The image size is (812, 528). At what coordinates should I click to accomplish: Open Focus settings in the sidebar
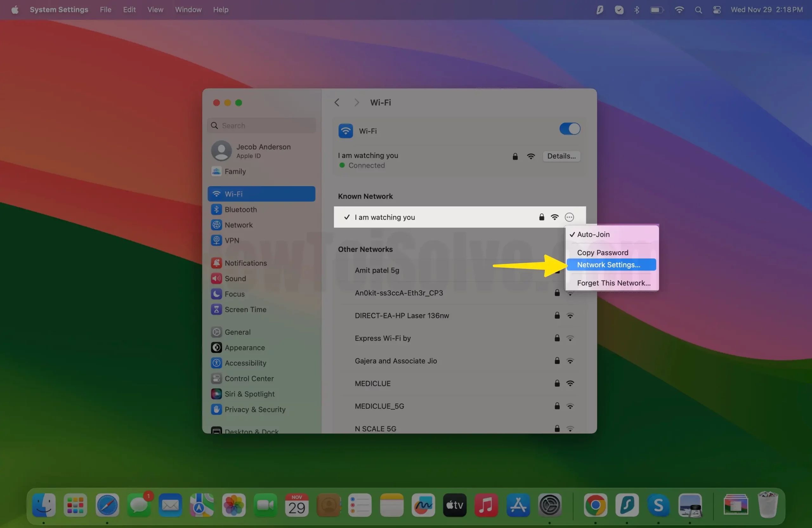click(x=234, y=294)
